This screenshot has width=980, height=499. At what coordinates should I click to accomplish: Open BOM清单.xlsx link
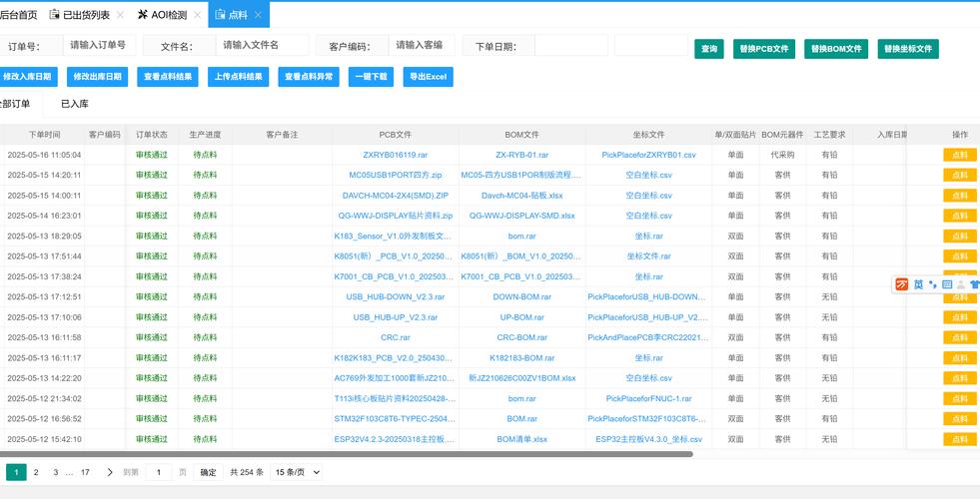(x=521, y=439)
